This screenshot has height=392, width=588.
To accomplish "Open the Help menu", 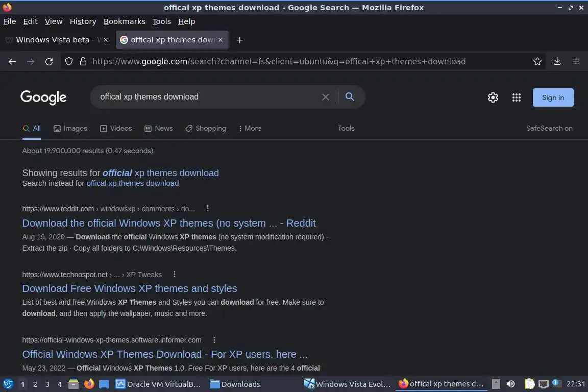I will 186,22.
